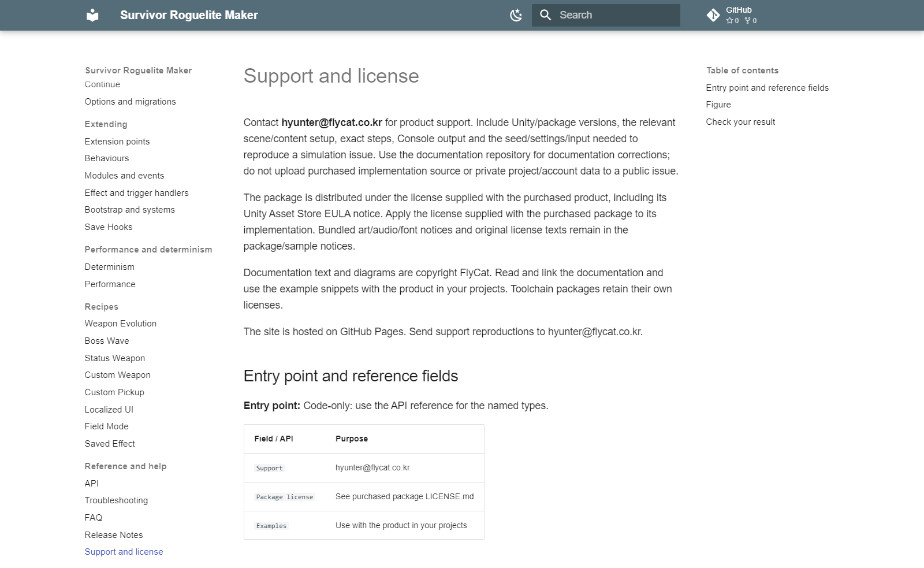Open API reference page
924x568 pixels.
tap(91, 484)
